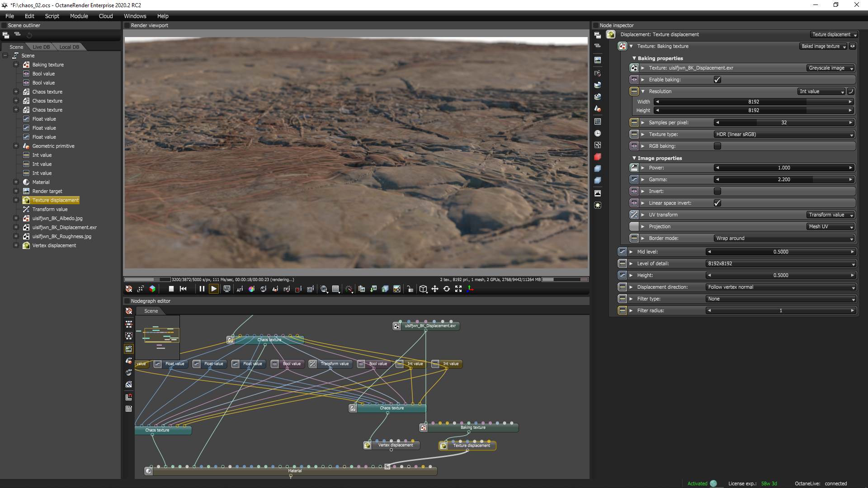
Task: Open the Script menu
Action: tap(52, 16)
